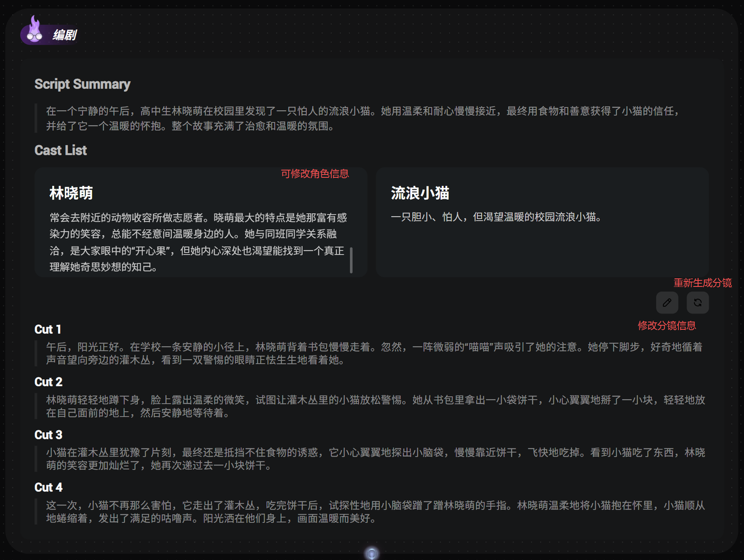Select the Cut 1 heading
The width and height of the screenshot is (744, 560).
pyautogui.click(x=48, y=329)
